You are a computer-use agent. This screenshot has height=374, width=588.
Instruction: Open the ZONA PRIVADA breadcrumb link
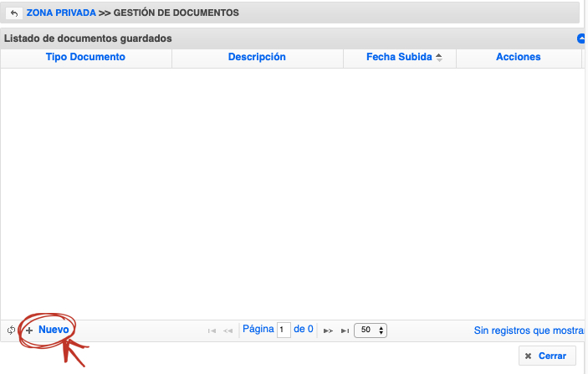[x=61, y=13]
